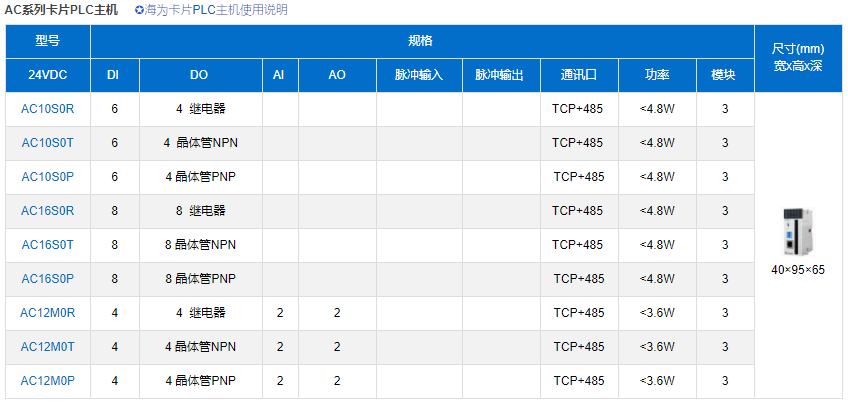This screenshot has width=848, height=404.
Task: Click the 模块 column header
Action: [724, 75]
